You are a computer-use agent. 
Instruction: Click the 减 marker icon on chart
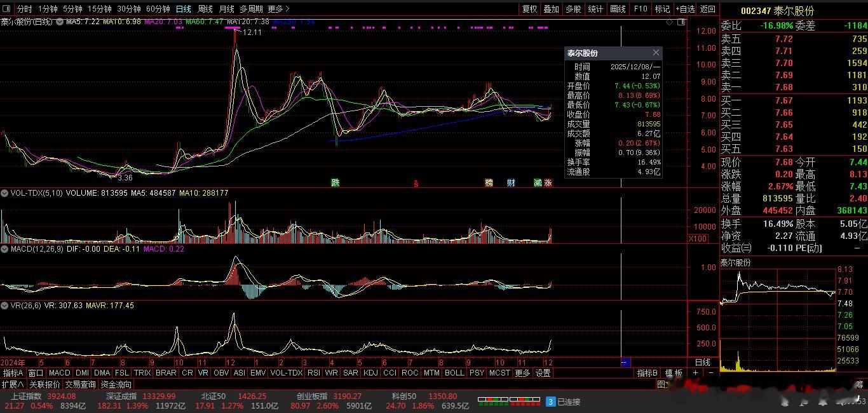click(x=538, y=183)
